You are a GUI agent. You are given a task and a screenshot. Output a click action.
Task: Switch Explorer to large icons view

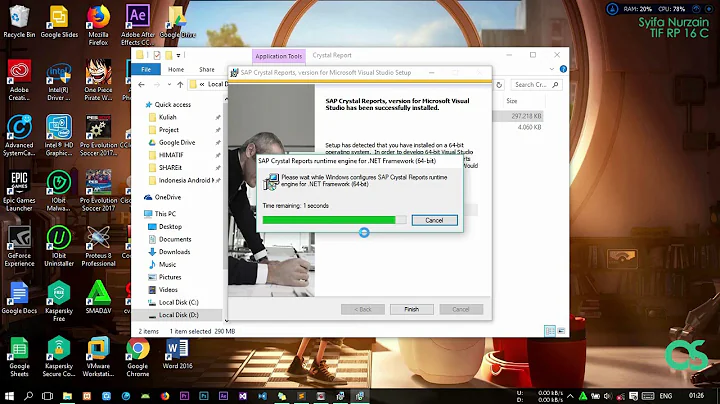(561, 331)
